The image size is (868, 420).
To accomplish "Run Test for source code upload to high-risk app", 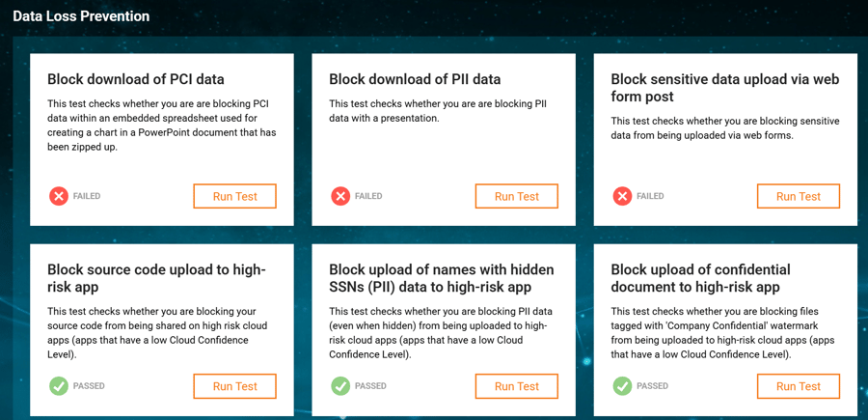I will (234, 386).
